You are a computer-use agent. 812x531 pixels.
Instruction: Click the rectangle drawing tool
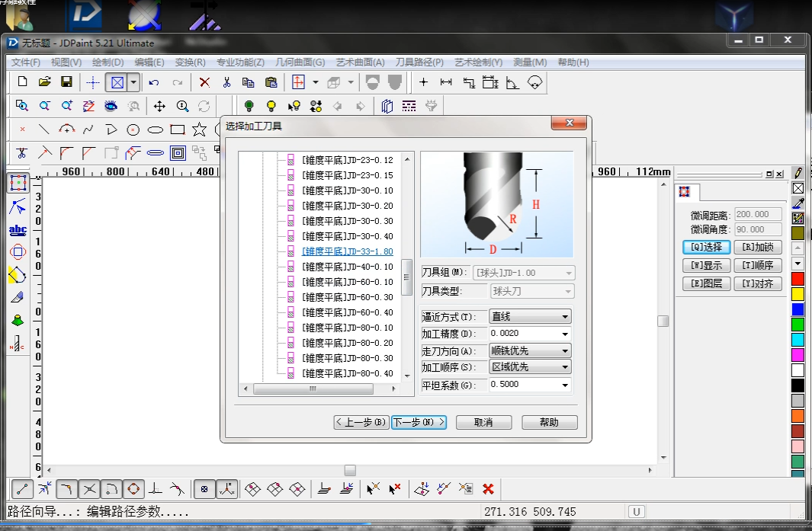tap(178, 130)
